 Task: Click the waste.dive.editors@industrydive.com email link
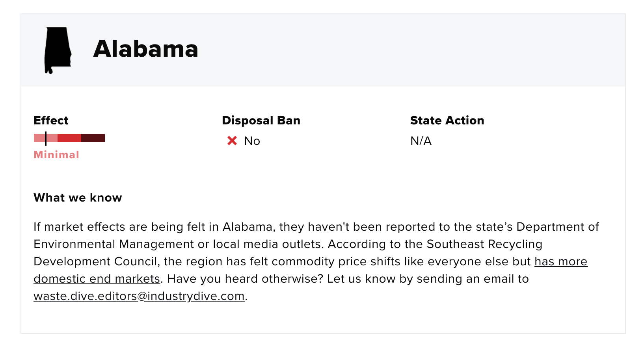(139, 296)
